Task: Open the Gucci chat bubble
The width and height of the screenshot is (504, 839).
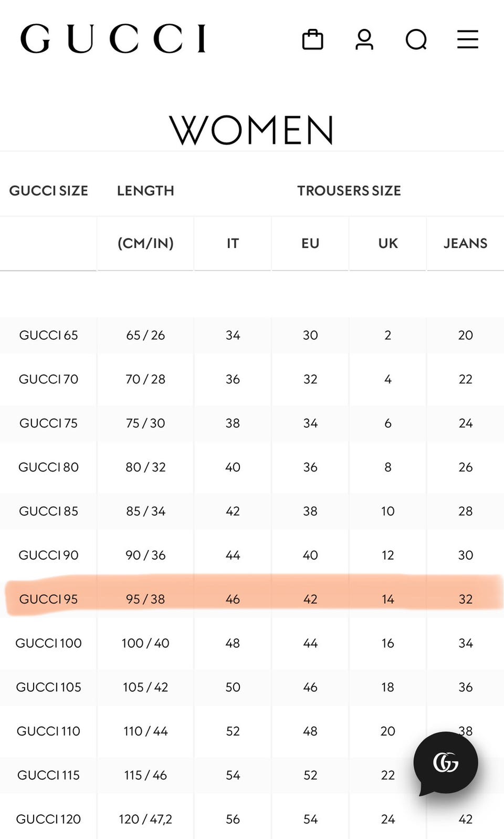Action: 445,763
